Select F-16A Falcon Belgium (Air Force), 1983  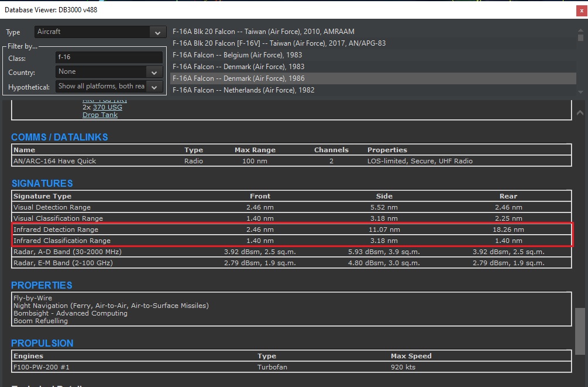click(237, 55)
